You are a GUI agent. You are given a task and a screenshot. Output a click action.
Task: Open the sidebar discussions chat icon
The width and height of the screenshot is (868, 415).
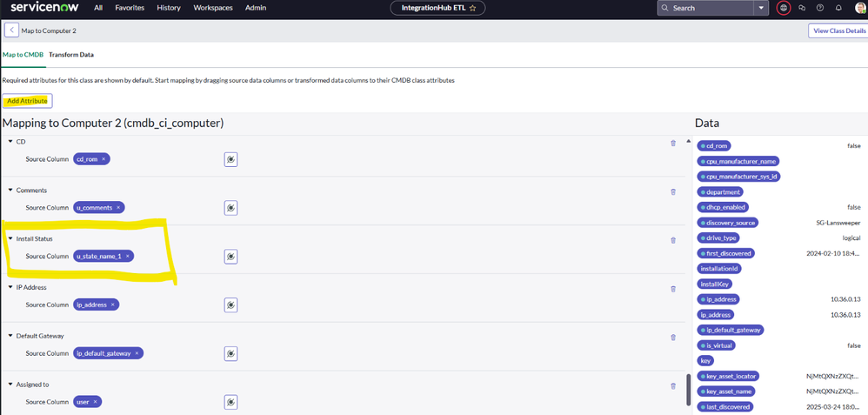(x=802, y=8)
